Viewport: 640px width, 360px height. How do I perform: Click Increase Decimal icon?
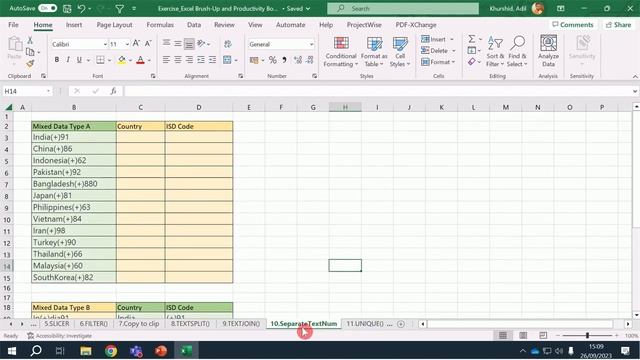(298, 60)
